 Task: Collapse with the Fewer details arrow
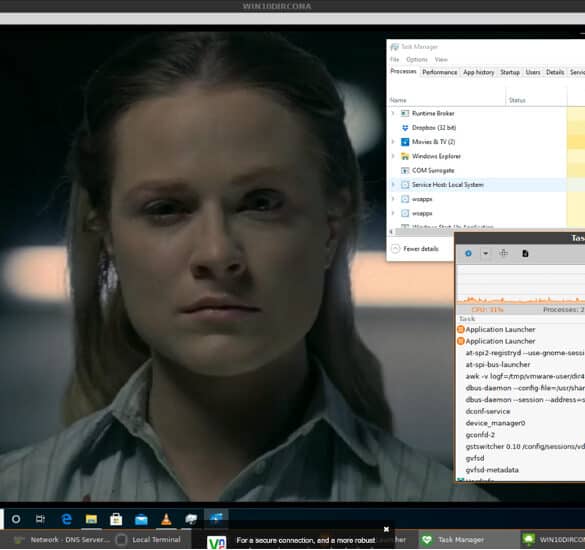[x=395, y=249]
